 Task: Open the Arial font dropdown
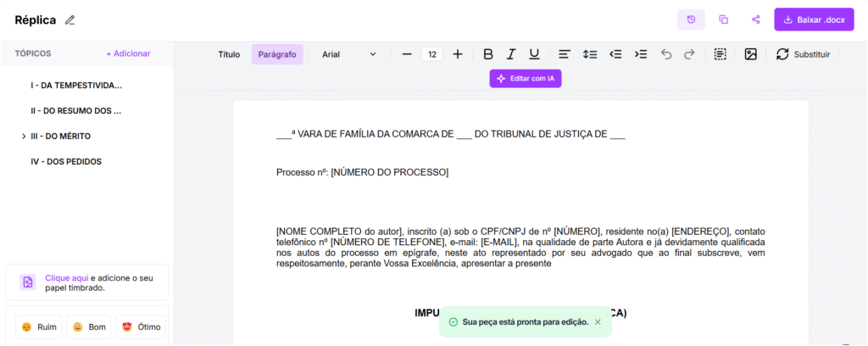348,54
